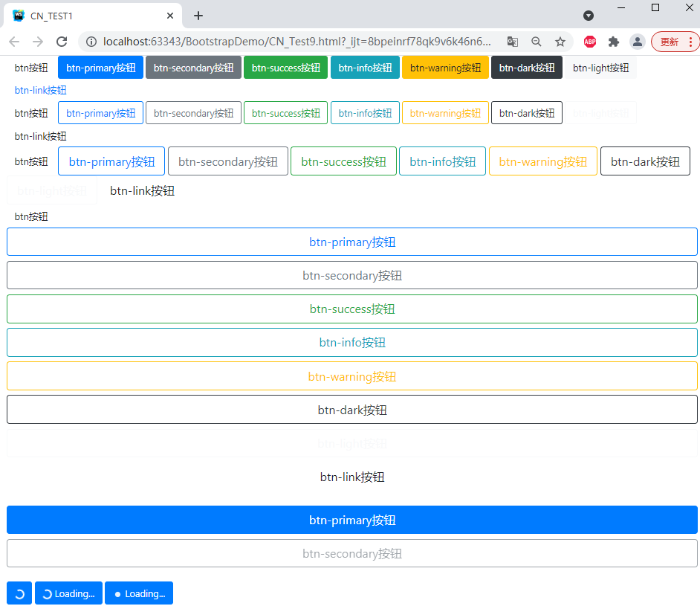
Task: Open the translate page icon
Action: click(513, 42)
